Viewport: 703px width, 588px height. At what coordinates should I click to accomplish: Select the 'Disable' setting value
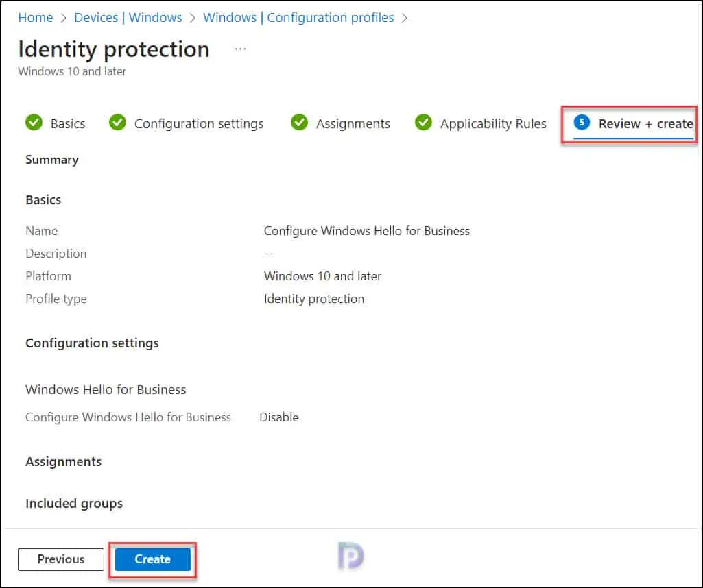279,417
